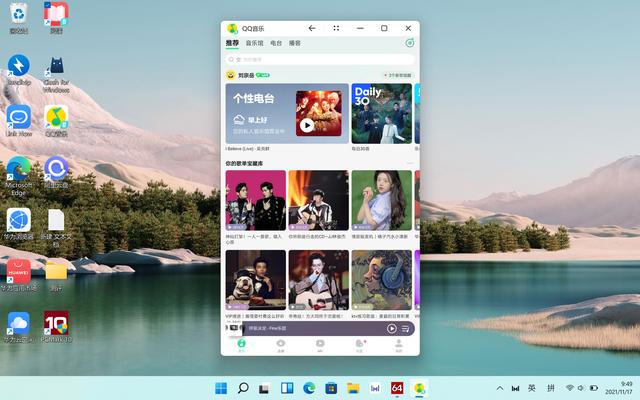Click the 'I Believe (Live)' song caption
The image size is (640, 400).
(x=247, y=149)
